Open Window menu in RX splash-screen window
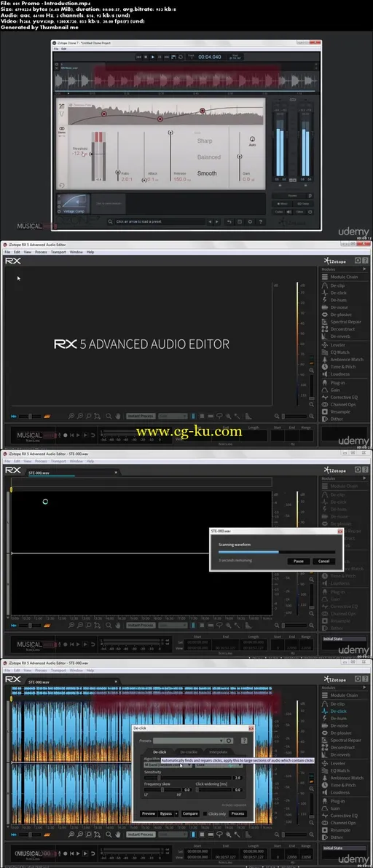The height and width of the screenshot is (868, 373). click(x=76, y=252)
